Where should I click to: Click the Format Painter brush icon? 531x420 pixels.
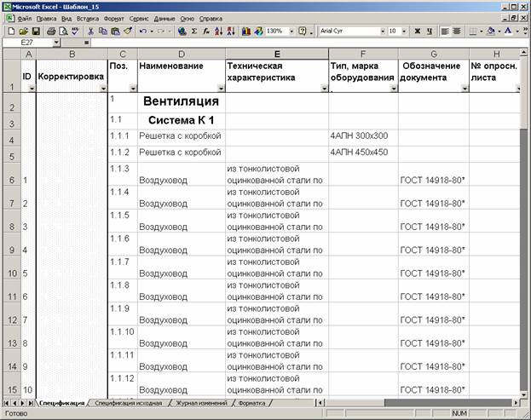point(127,31)
